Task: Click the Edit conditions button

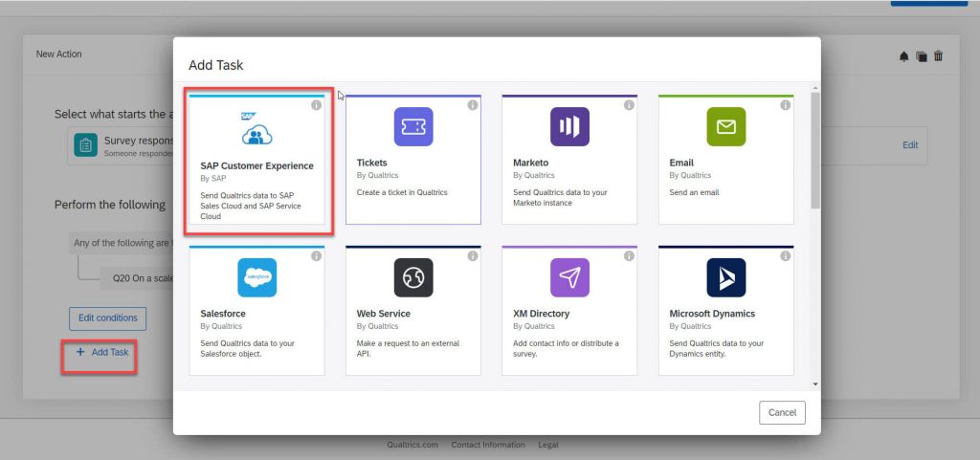Action: point(107,318)
